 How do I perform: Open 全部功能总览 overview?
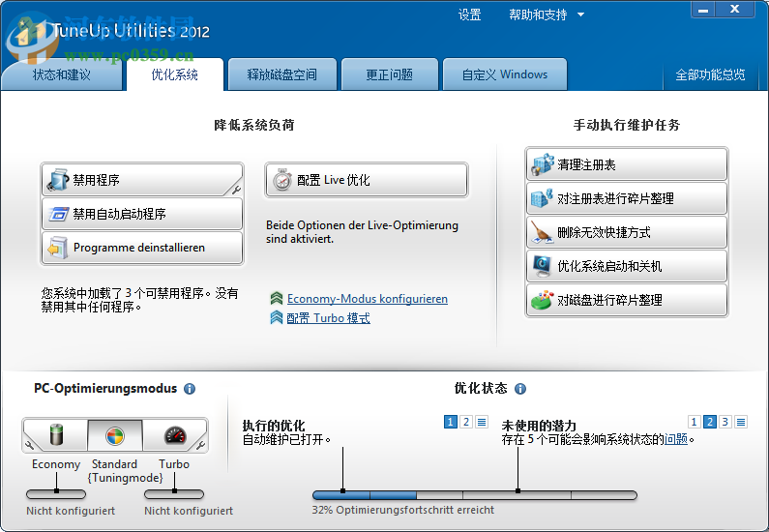click(710, 74)
